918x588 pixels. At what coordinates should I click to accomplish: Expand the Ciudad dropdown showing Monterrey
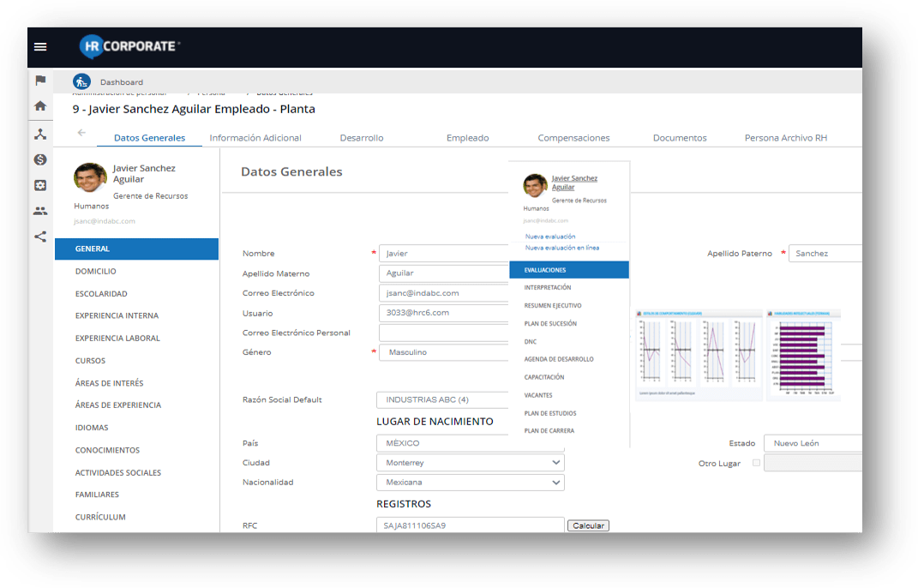point(470,463)
